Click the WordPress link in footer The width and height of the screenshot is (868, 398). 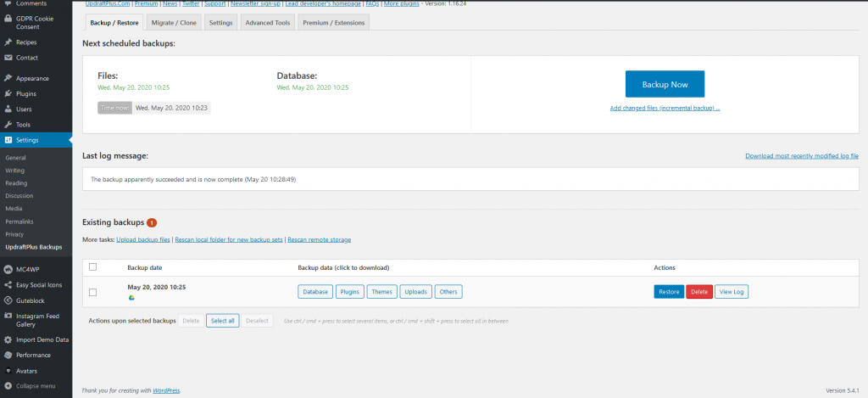click(166, 390)
